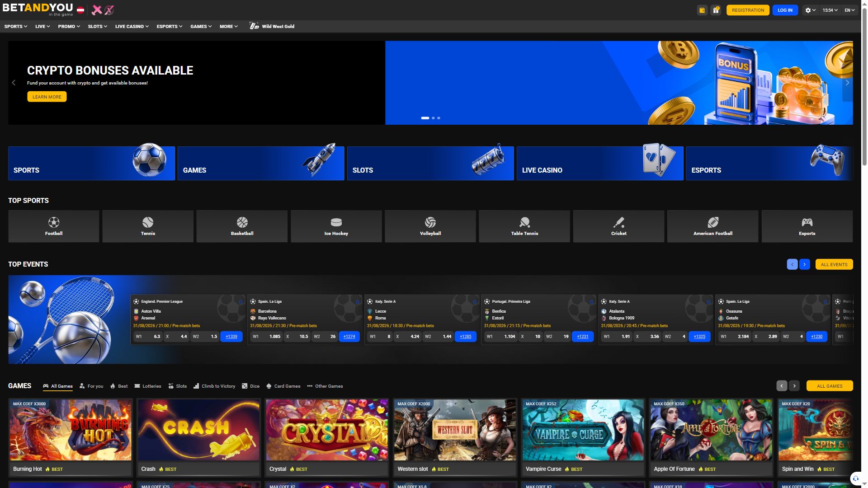The width and height of the screenshot is (868, 488).
Task: Switch to the Lotteries games tab
Action: pos(148,386)
